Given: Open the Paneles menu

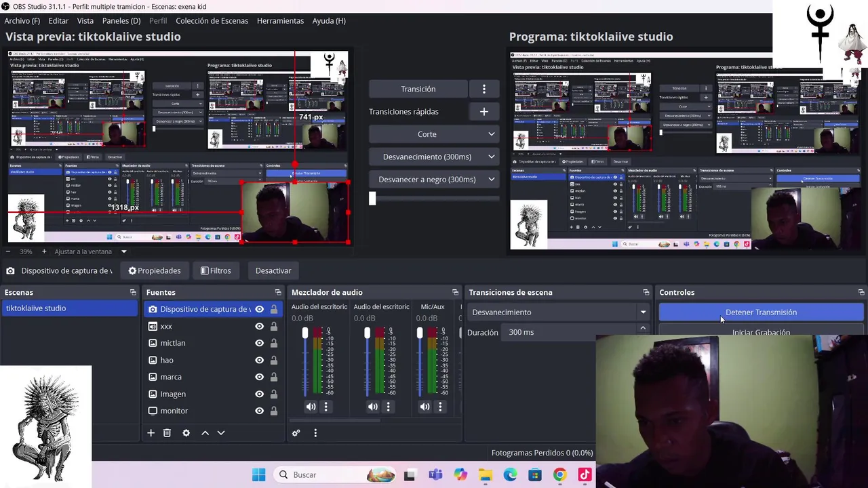Looking at the screenshot, I should 121,20.
